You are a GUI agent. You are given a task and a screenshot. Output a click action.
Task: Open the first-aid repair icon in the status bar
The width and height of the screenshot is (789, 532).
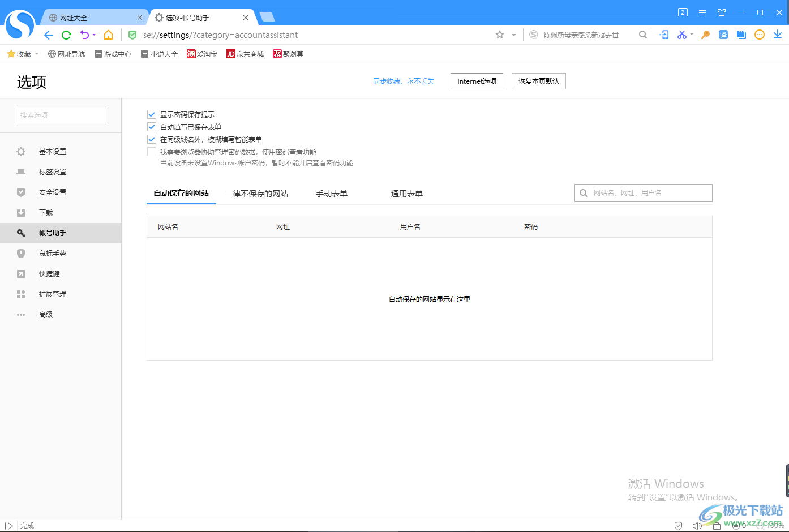click(717, 526)
